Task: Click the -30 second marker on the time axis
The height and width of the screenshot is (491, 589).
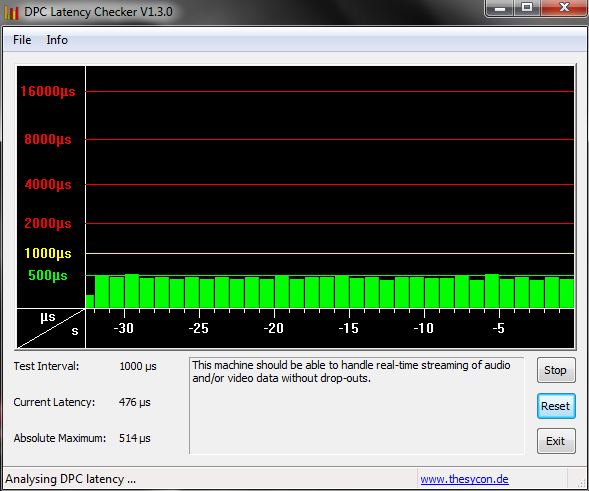Action: (x=124, y=328)
